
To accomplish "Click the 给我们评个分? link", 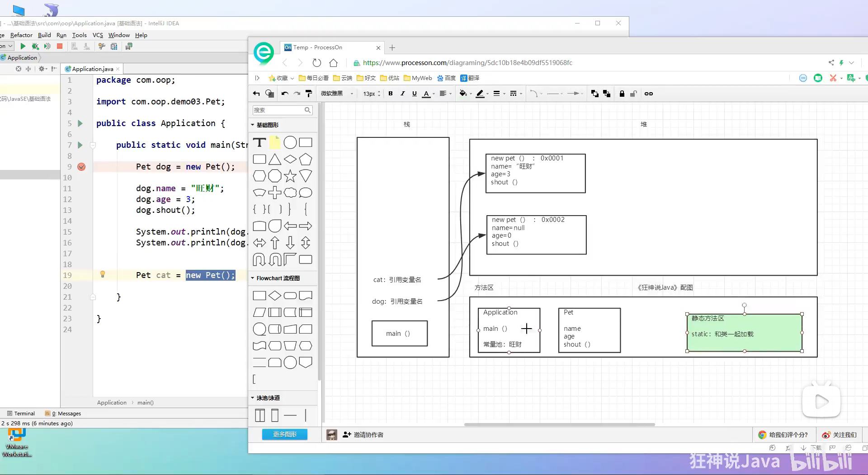I will pos(783,435).
